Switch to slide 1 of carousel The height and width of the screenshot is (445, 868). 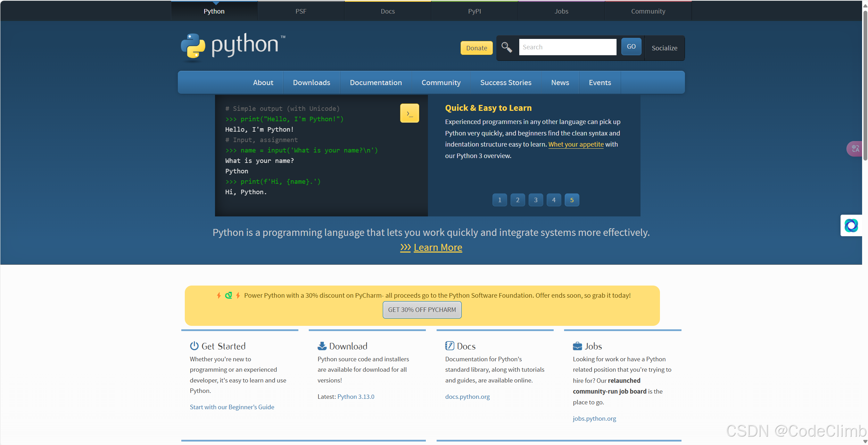pos(499,200)
